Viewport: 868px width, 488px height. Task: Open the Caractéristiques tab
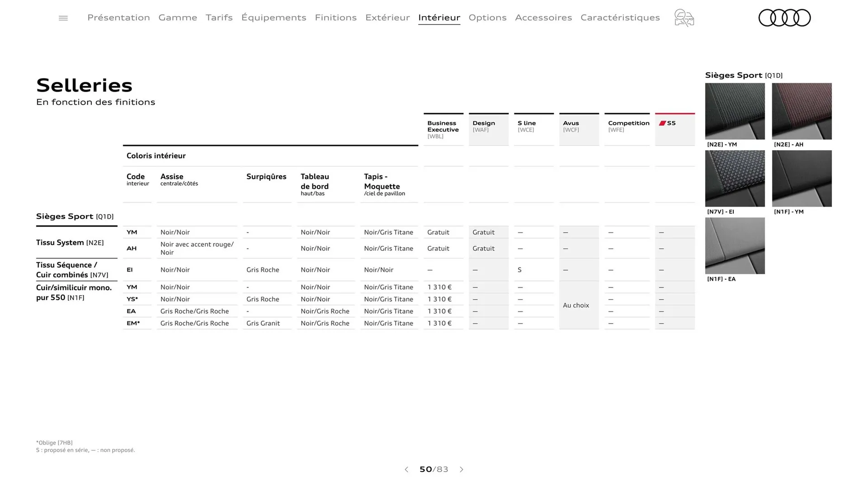click(x=620, y=18)
